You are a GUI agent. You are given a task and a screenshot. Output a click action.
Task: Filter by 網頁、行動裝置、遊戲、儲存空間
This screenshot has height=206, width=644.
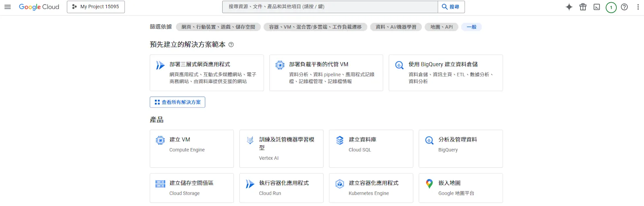[x=218, y=27]
